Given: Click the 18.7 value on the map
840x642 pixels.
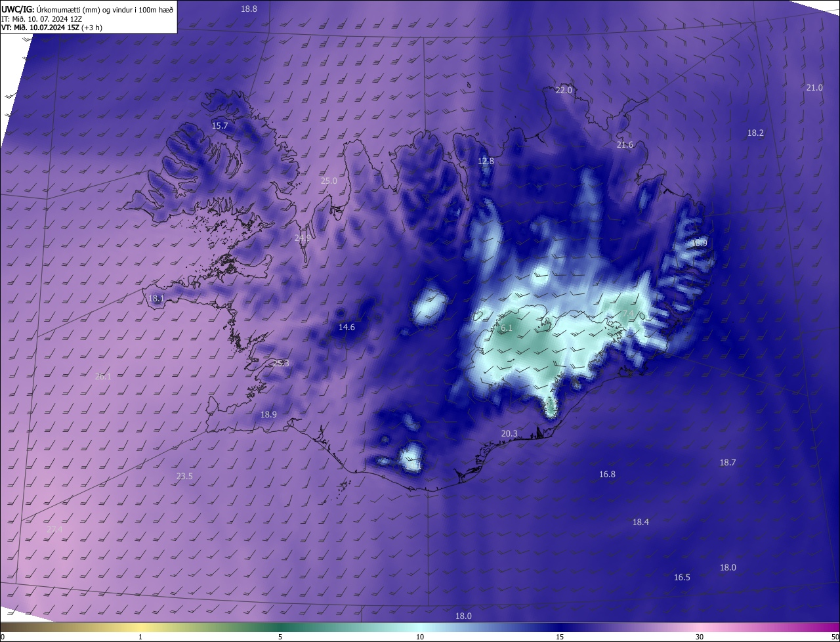Looking at the screenshot, I should (727, 462).
